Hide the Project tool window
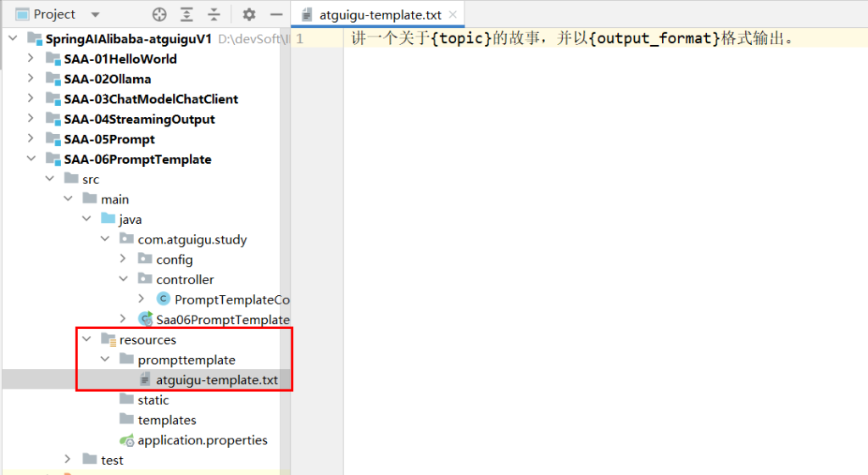Viewport: 868px width, 475px height. pyautogui.click(x=275, y=14)
